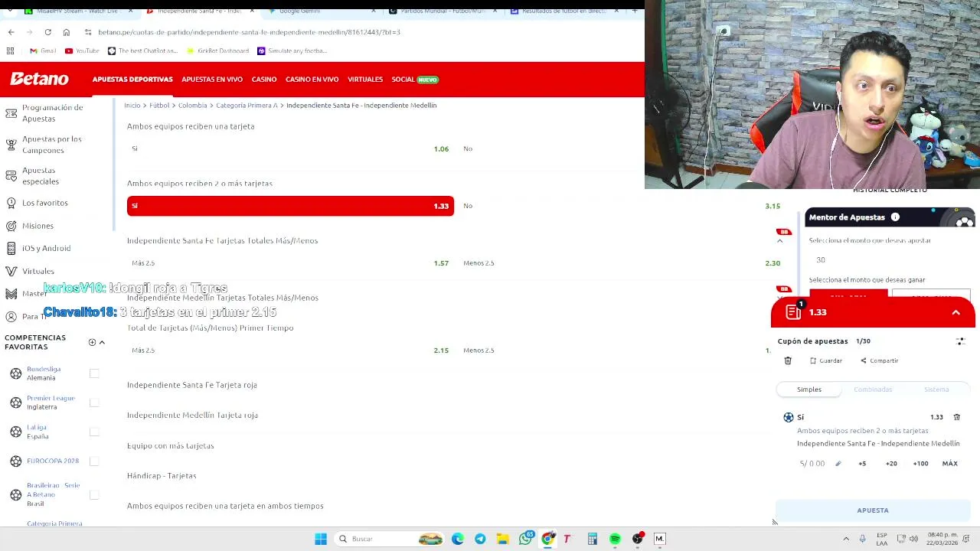Viewport: 980px width, 551px height.
Task: Open the bet slip settings sliders icon
Action: (x=960, y=341)
